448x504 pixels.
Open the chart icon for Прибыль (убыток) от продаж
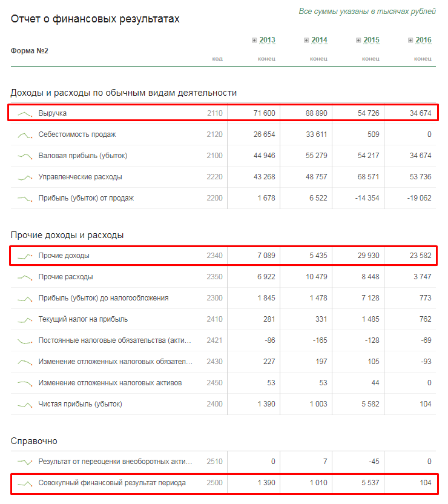click(x=25, y=199)
